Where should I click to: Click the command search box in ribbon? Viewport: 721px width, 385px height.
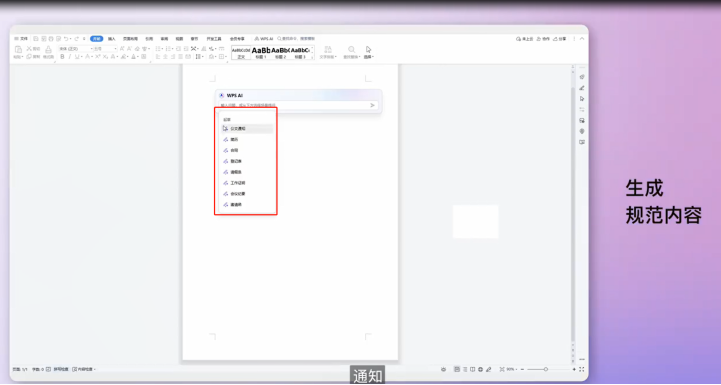point(297,39)
